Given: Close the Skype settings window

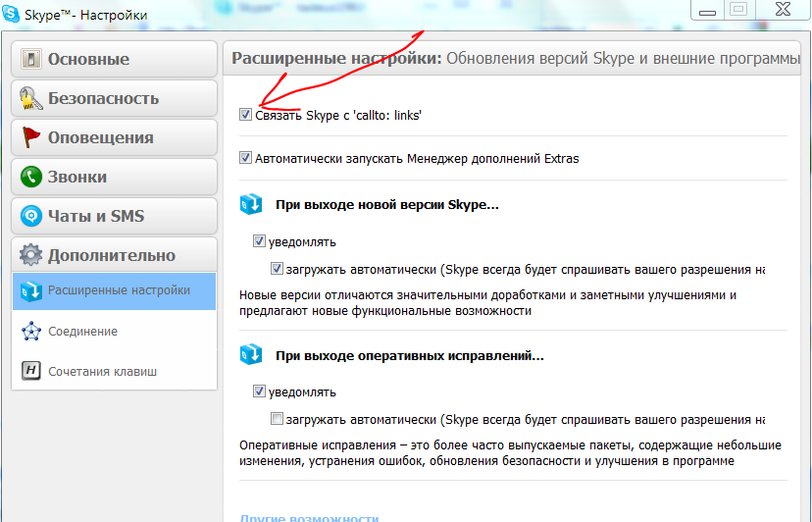Looking at the screenshot, I should tap(783, 10).
